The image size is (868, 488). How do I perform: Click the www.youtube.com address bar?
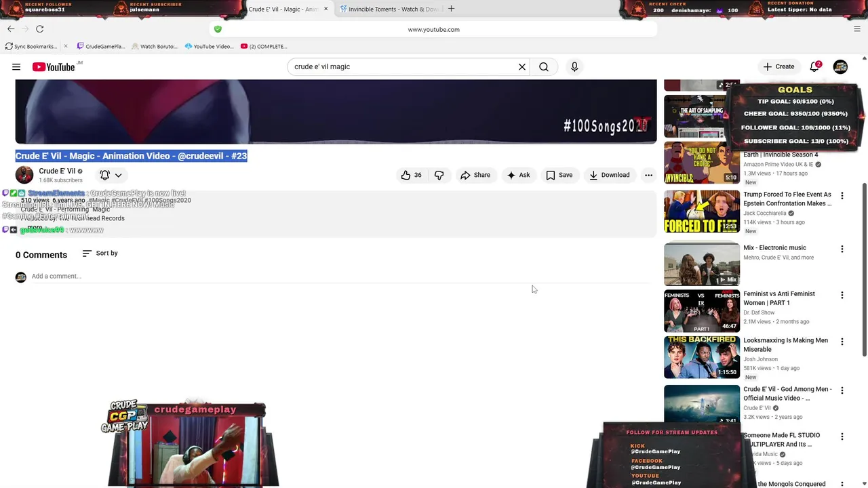pos(434,29)
